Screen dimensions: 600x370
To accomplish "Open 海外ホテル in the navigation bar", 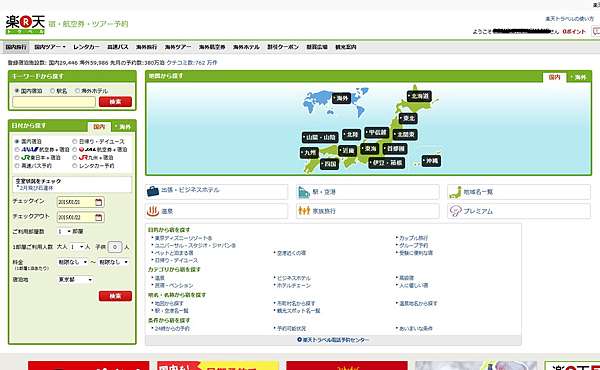I will coord(246,47).
